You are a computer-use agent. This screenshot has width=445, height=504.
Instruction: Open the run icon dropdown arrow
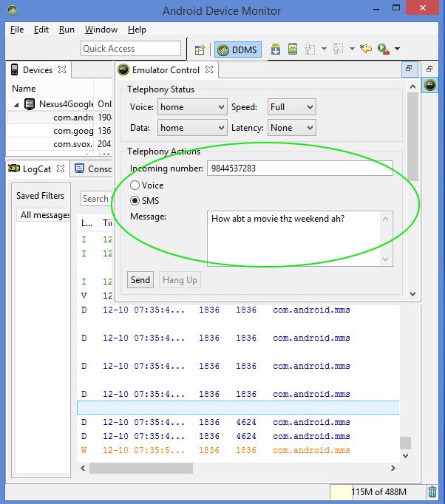click(398, 49)
